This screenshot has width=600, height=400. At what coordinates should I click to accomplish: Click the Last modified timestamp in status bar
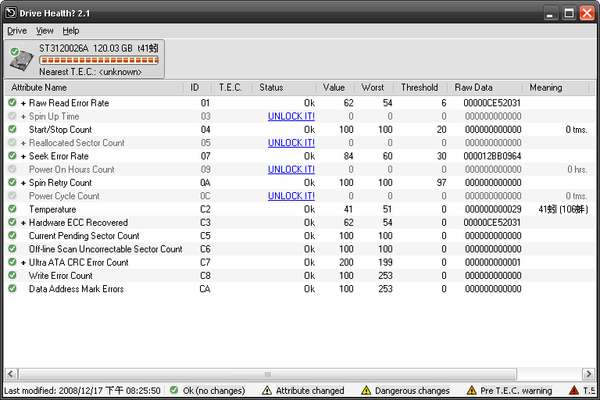82,390
